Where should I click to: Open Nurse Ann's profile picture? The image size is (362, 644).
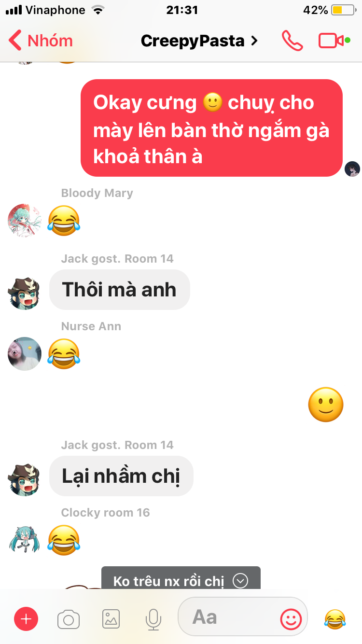[25, 354]
